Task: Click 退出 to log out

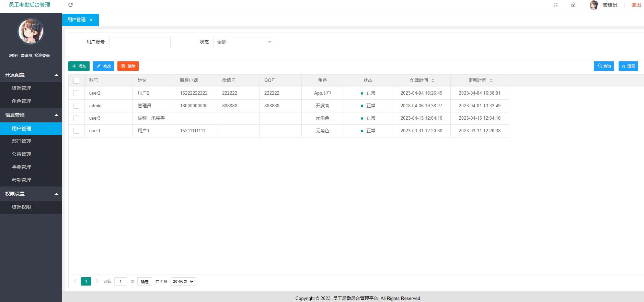Action: click(636, 5)
